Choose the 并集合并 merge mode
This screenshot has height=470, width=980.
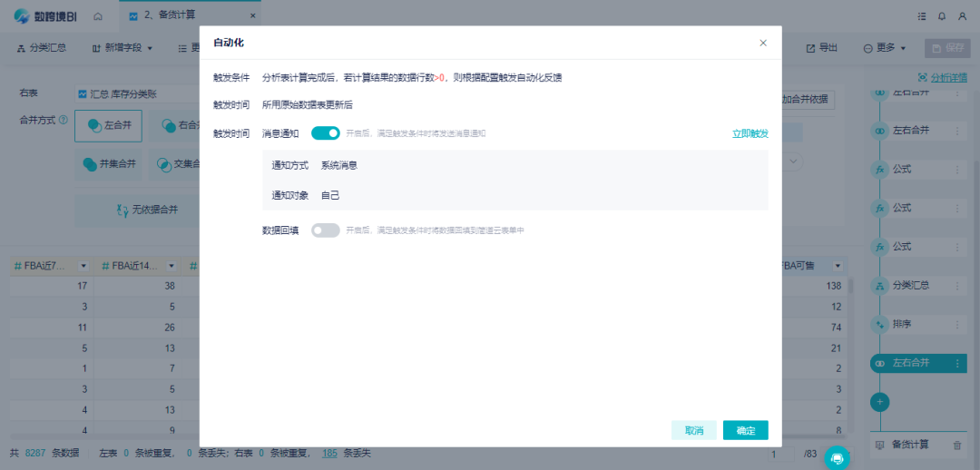(108, 164)
